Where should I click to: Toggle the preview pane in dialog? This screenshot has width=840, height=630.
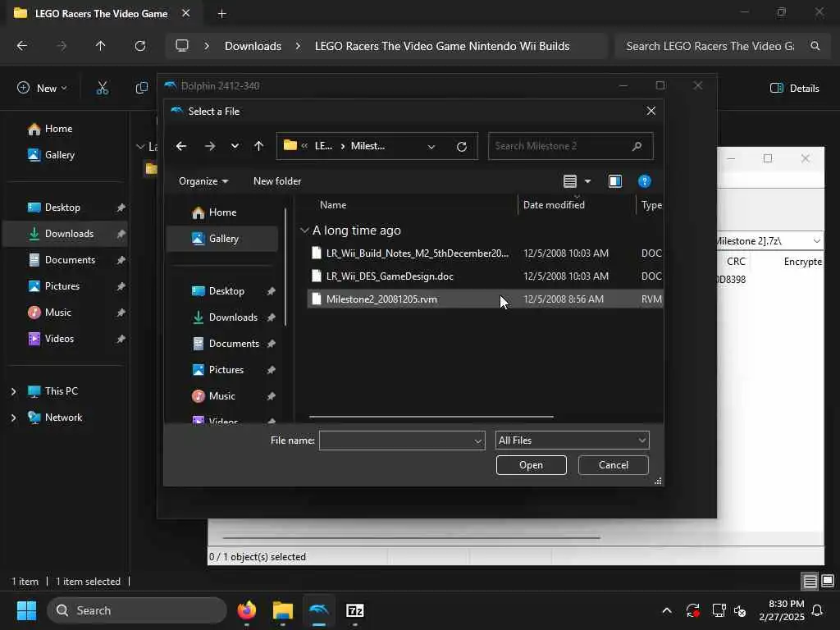point(615,181)
